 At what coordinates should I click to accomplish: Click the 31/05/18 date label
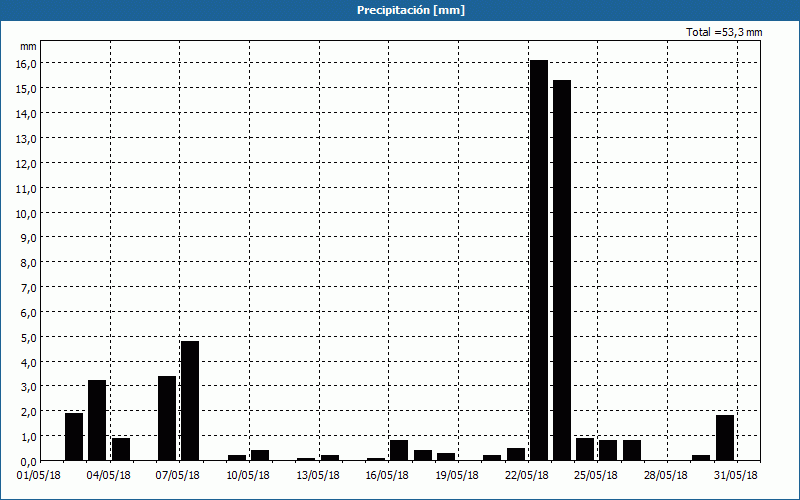click(x=736, y=476)
